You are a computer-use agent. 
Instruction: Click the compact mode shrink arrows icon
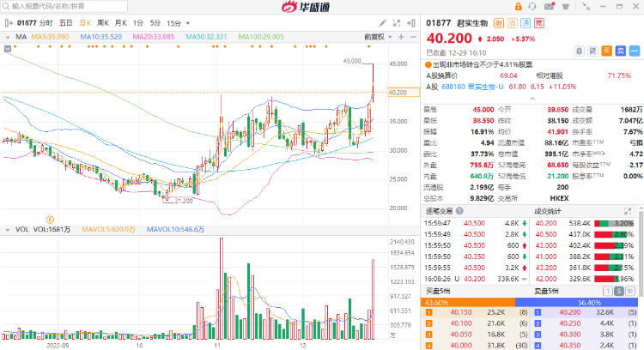click(x=586, y=7)
